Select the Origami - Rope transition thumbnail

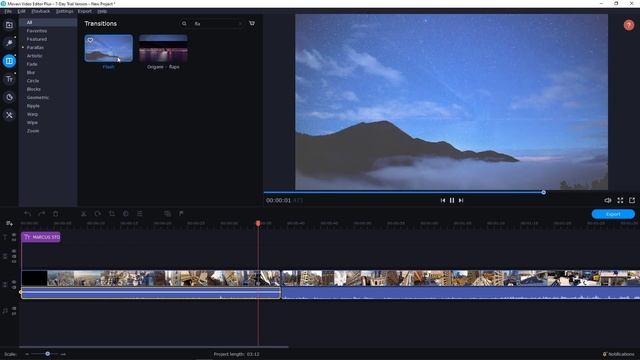[163, 48]
